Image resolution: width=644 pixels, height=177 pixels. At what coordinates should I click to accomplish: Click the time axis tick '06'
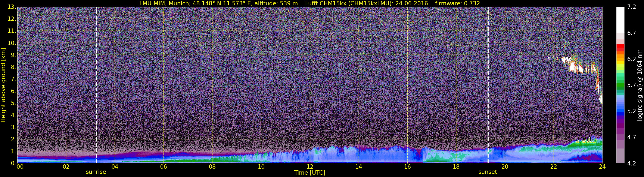coord(163,167)
